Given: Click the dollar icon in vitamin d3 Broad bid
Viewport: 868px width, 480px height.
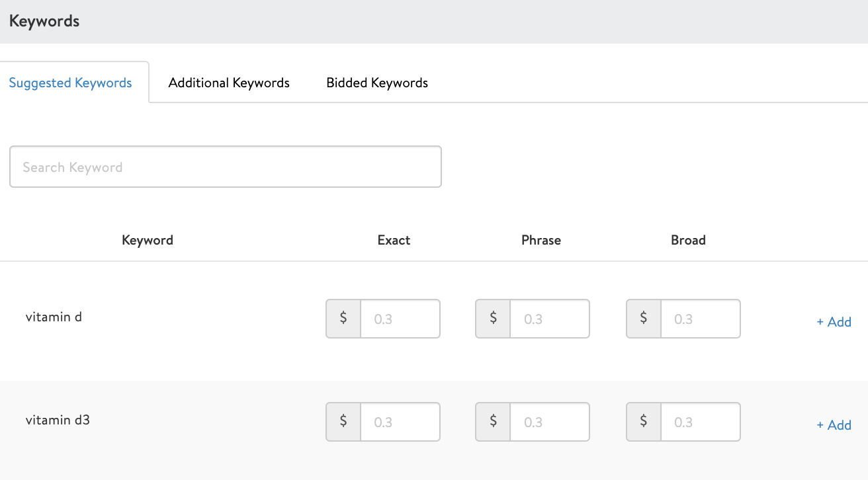Looking at the screenshot, I should point(644,422).
